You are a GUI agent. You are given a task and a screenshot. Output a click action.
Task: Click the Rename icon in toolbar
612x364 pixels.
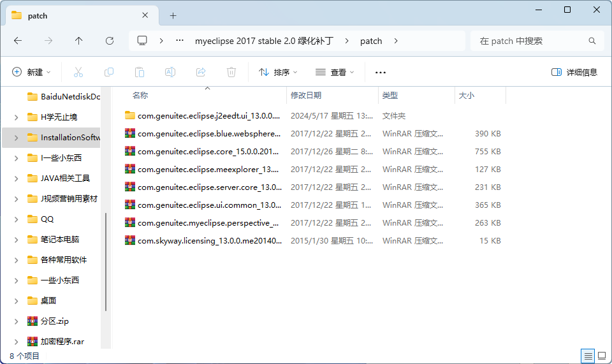170,72
